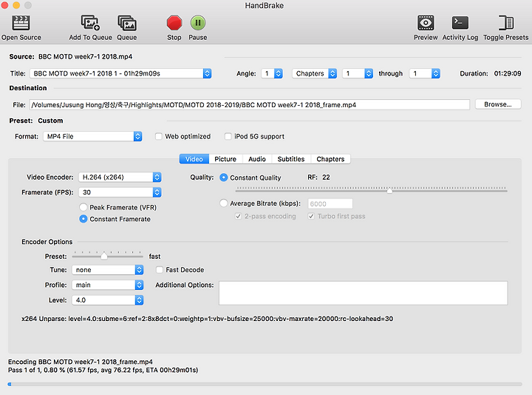This screenshot has width=532, height=395.
Task: Open the Title dropdown
Action: [120, 74]
